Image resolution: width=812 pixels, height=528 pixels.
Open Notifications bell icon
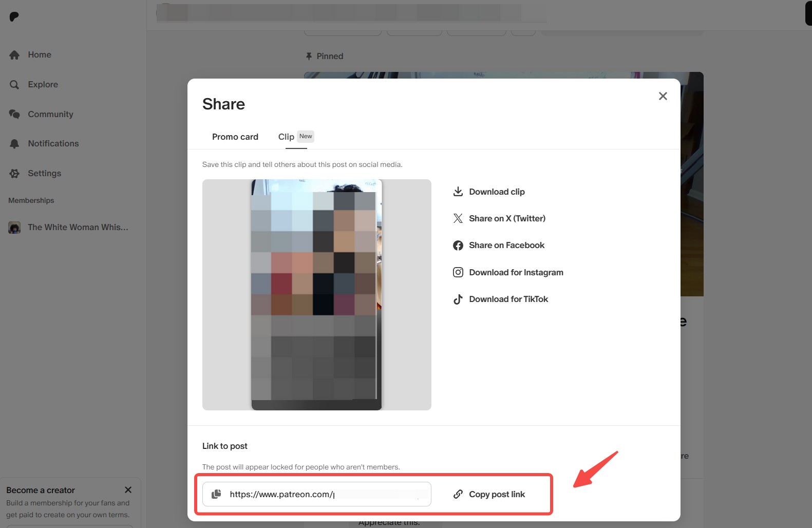14,144
